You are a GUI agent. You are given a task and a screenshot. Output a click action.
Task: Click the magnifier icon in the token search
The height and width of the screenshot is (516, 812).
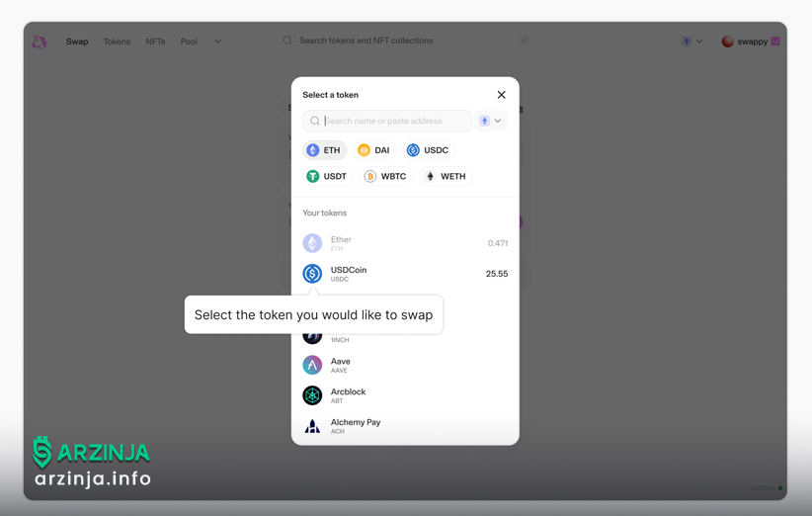click(x=315, y=121)
